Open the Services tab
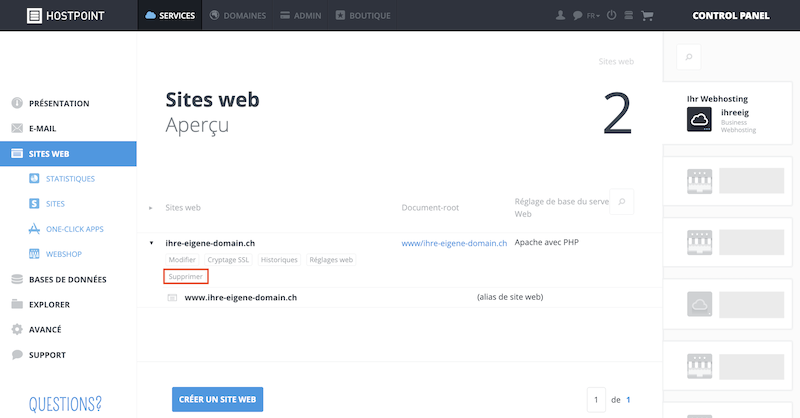Image resolution: width=800 pixels, height=418 pixels. point(170,16)
